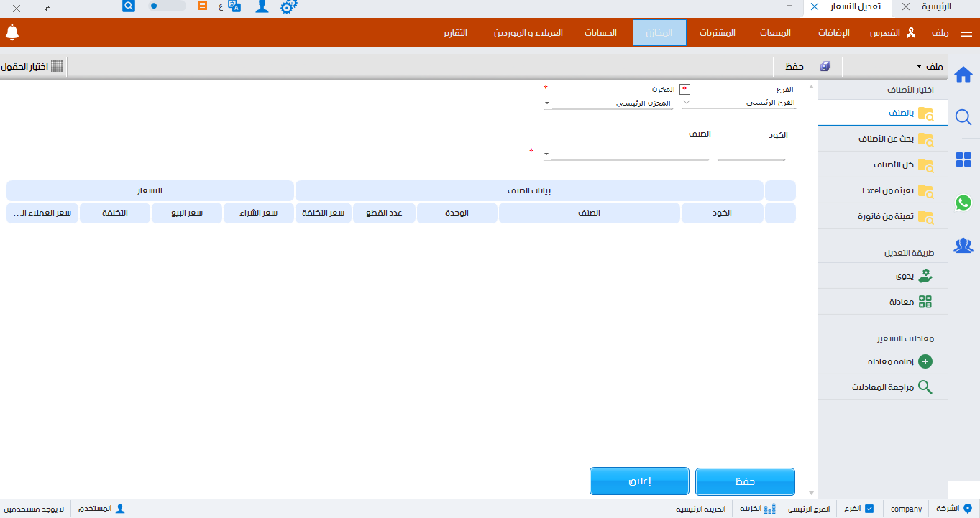980x518 pixels.
Task: Toggle the checkbox next to الفرع field
Action: tap(684, 89)
